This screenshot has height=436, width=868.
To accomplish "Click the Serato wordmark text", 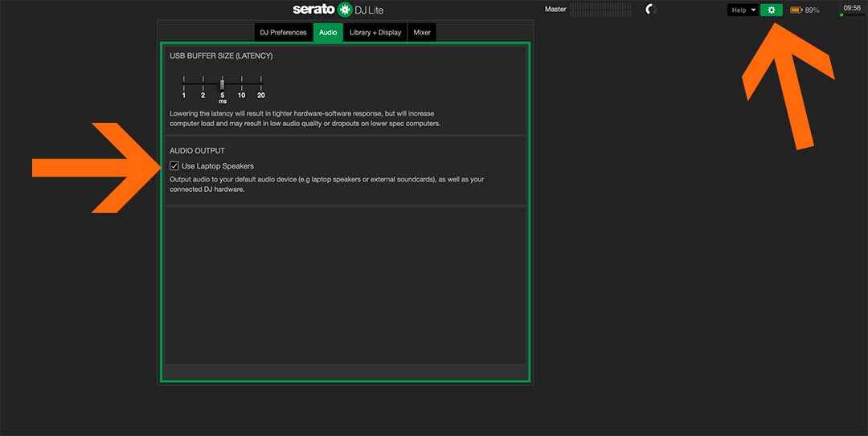I will tap(314, 10).
